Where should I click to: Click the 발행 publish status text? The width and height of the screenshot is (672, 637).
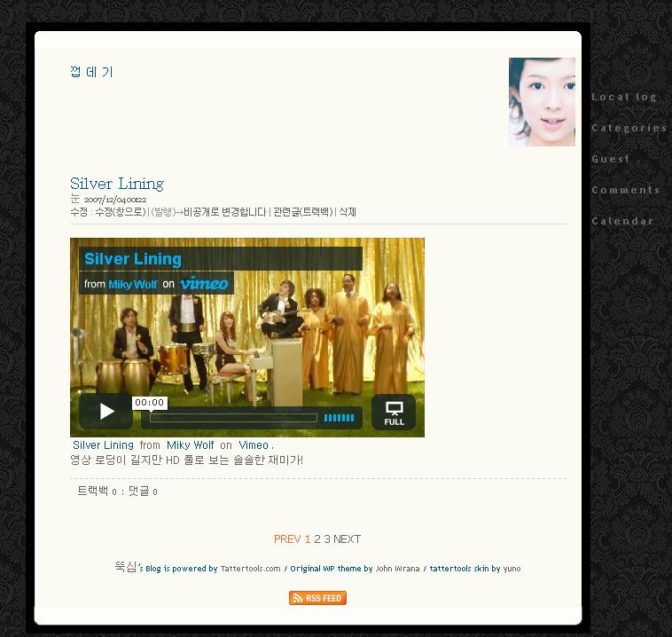(164, 212)
